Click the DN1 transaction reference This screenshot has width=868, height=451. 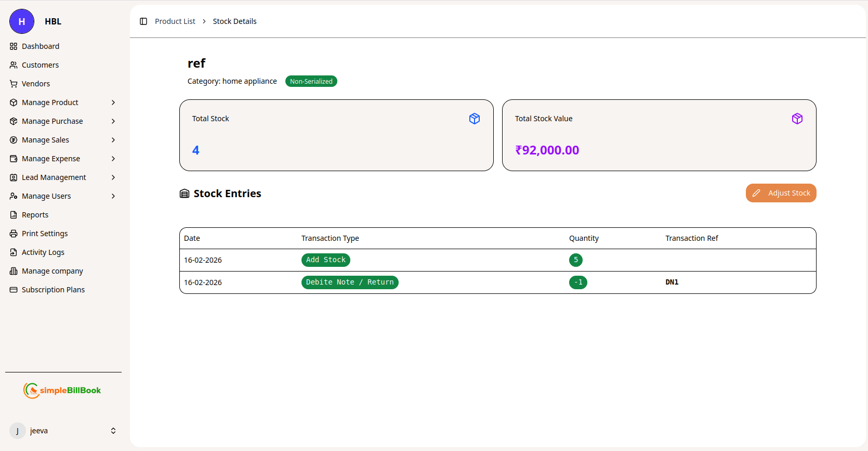point(672,282)
